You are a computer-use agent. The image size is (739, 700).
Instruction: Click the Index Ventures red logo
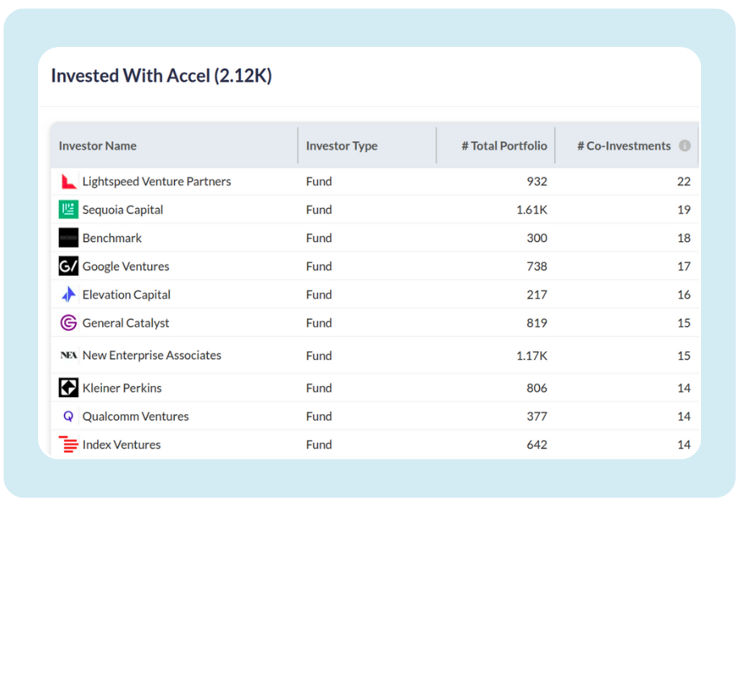[69, 445]
